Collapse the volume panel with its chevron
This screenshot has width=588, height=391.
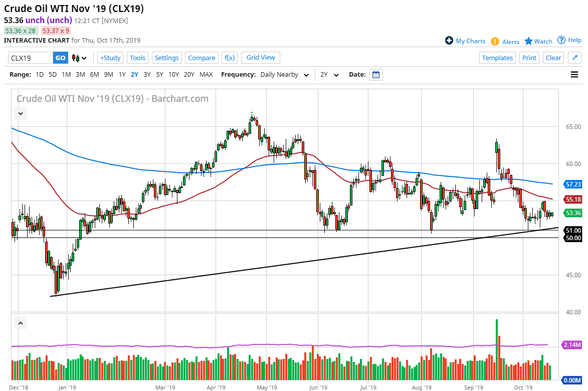tap(21, 323)
